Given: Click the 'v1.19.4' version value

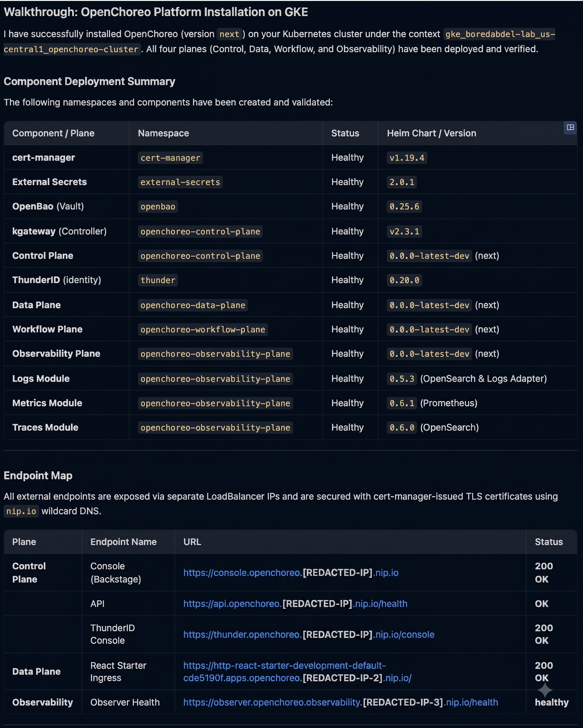Looking at the screenshot, I should pyautogui.click(x=407, y=158).
